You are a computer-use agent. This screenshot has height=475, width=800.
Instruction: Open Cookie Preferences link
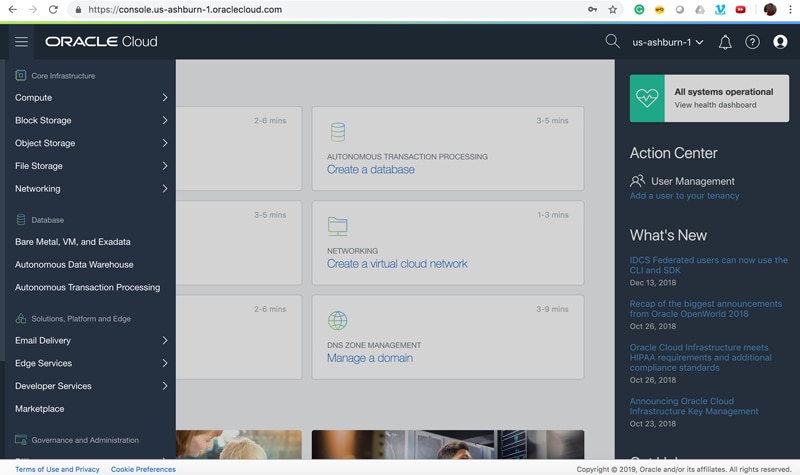(143, 469)
